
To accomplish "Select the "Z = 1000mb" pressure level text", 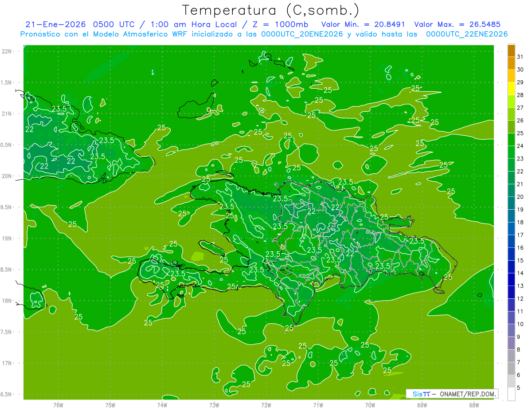I will (x=282, y=24).
